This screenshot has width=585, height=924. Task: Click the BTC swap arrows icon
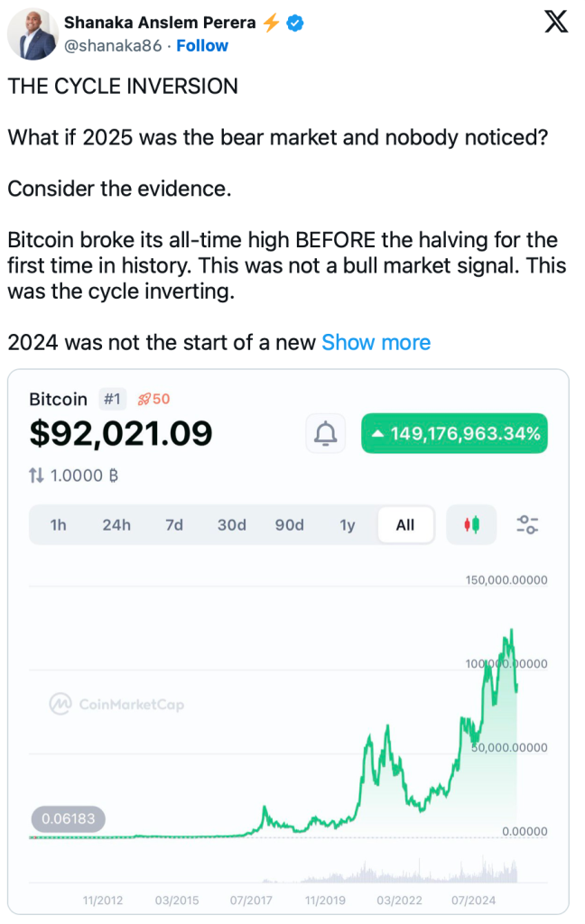click(x=37, y=475)
